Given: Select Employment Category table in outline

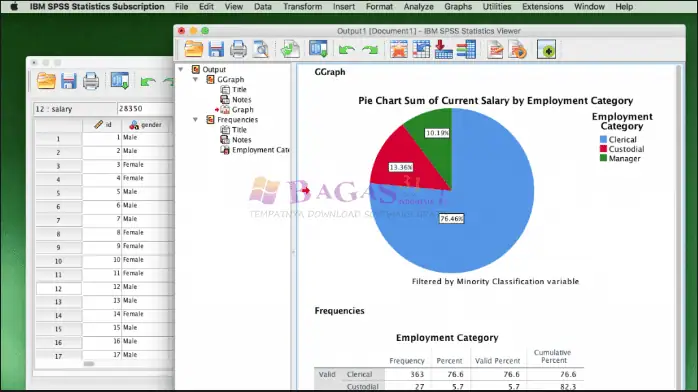Looking at the screenshot, I should point(260,150).
